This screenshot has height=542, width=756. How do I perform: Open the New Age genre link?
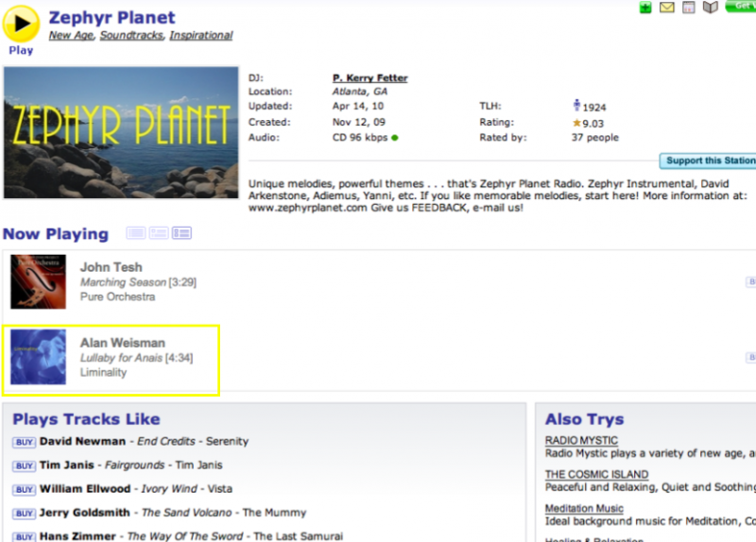click(72, 36)
